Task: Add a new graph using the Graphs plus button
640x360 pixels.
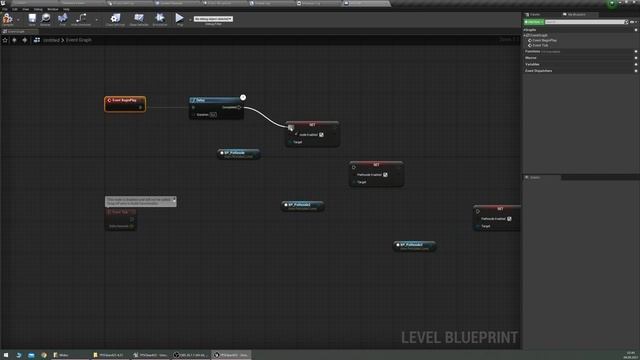Action: pyautogui.click(x=636, y=30)
